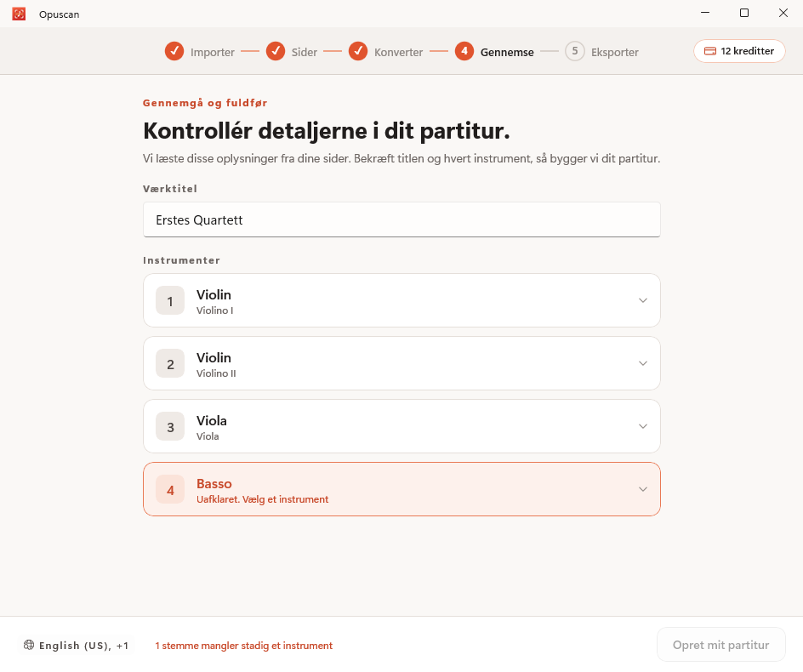
Task: Click the Violin name in the Violino II card
Action: coord(214,358)
